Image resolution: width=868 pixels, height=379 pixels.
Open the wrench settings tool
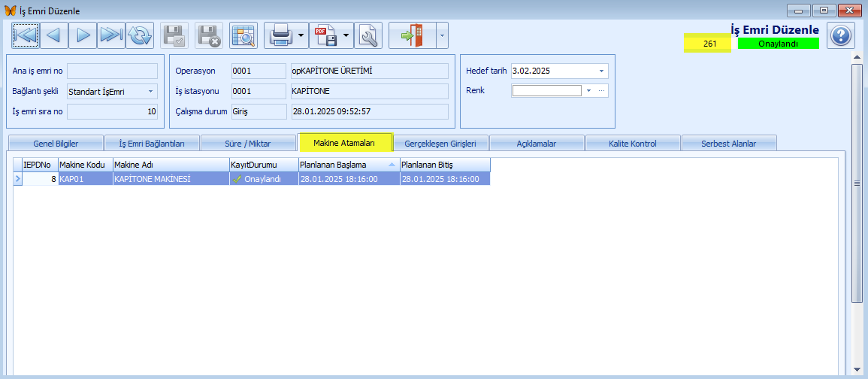click(368, 36)
